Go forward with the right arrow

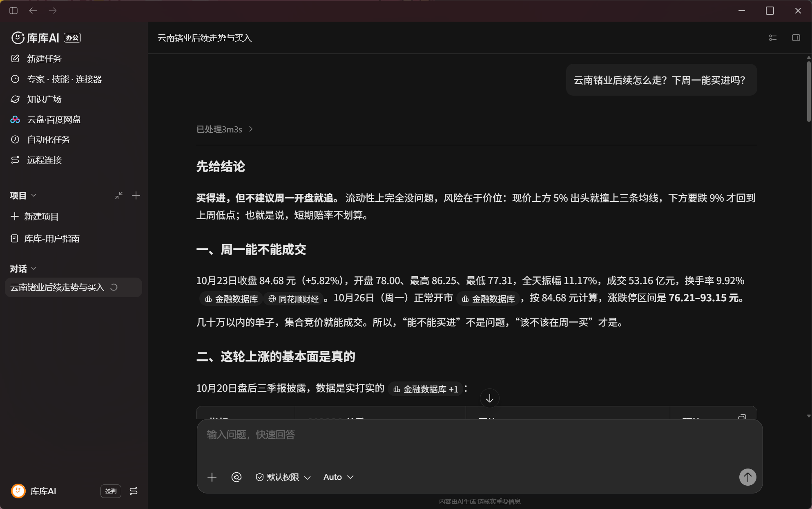tap(53, 11)
